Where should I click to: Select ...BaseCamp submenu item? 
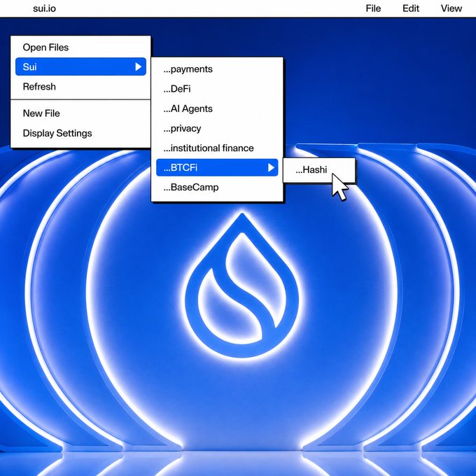tap(191, 188)
